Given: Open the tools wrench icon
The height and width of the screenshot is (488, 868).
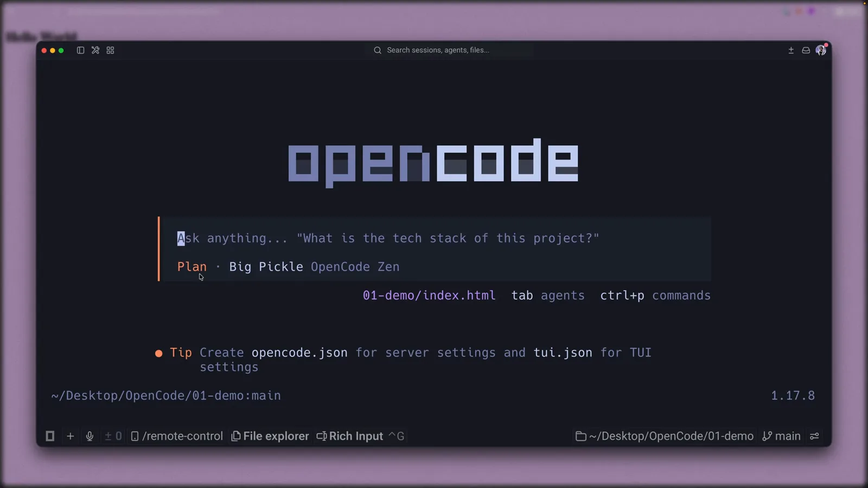Looking at the screenshot, I should click(95, 50).
